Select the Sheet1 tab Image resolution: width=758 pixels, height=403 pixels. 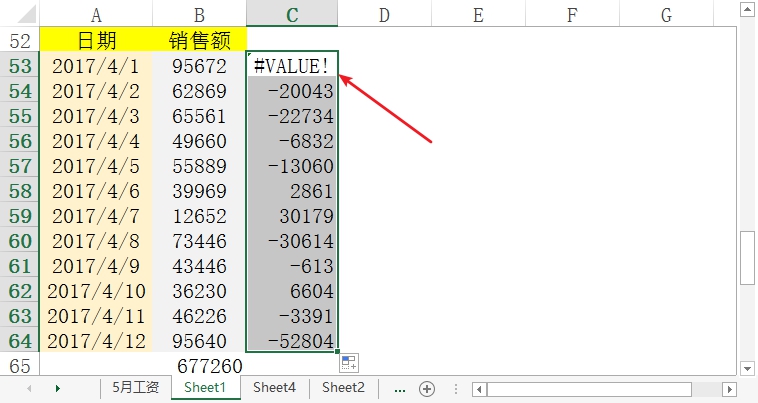(205, 388)
